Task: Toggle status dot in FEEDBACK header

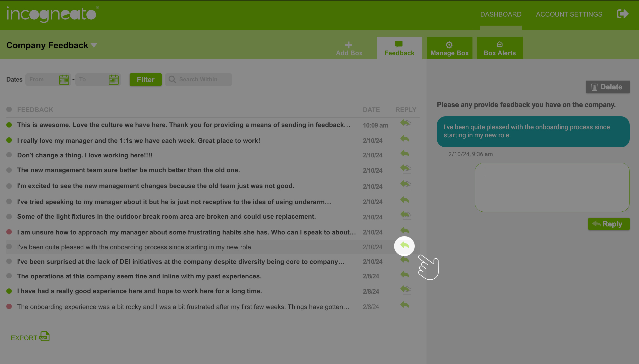Action: 9,109
